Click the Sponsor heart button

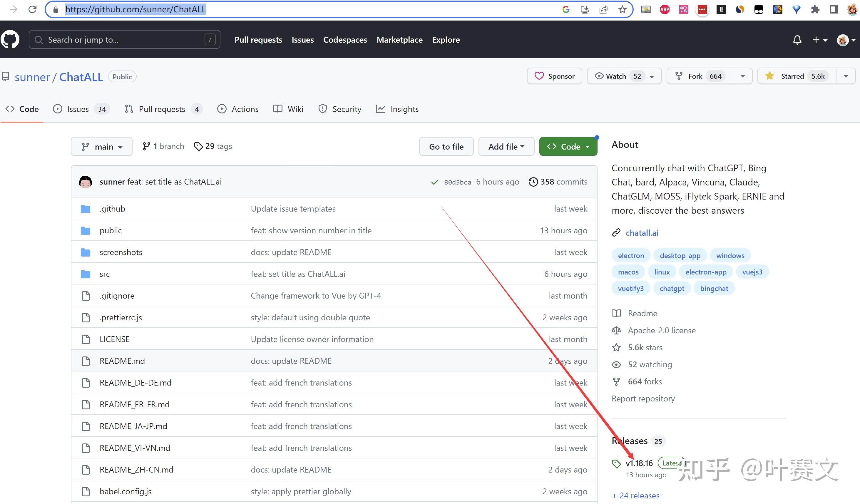point(554,76)
